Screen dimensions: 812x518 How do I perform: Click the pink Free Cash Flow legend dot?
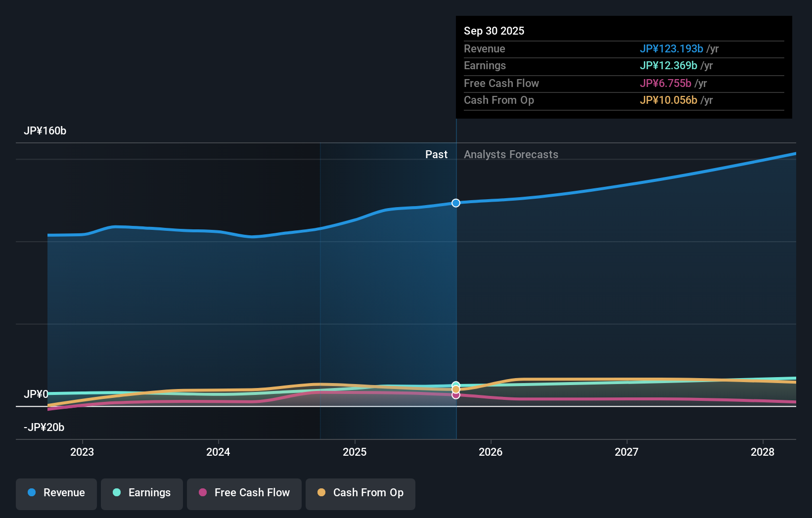202,493
